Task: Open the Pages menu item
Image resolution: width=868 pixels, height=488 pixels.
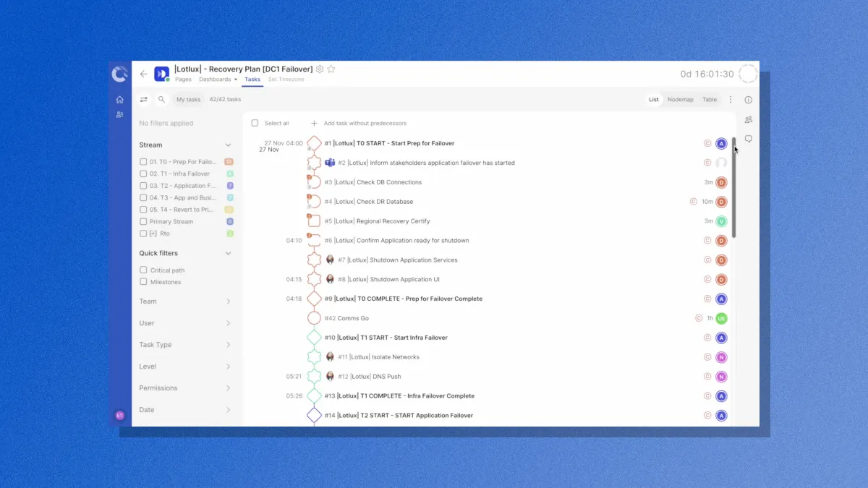Action: (183, 79)
